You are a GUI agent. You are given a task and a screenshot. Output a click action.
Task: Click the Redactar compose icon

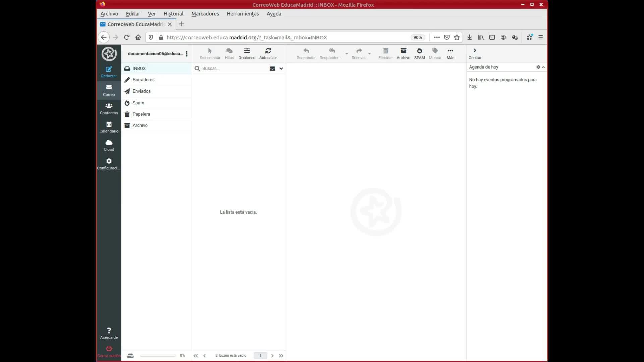(x=109, y=69)
